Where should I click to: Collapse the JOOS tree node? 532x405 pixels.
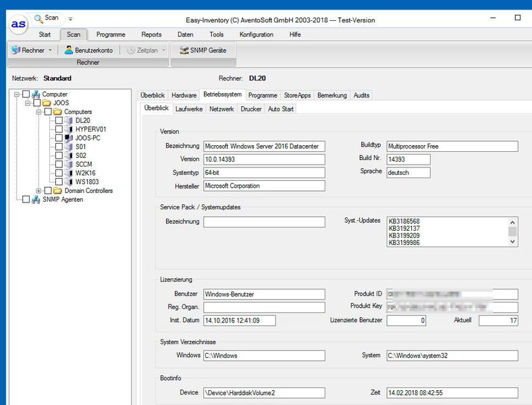click(x=28, y=103)
